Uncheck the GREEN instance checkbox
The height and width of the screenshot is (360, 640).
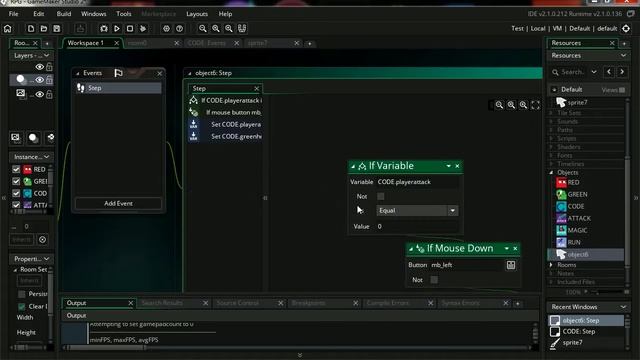pyautogui.click(x=16, y=181)
